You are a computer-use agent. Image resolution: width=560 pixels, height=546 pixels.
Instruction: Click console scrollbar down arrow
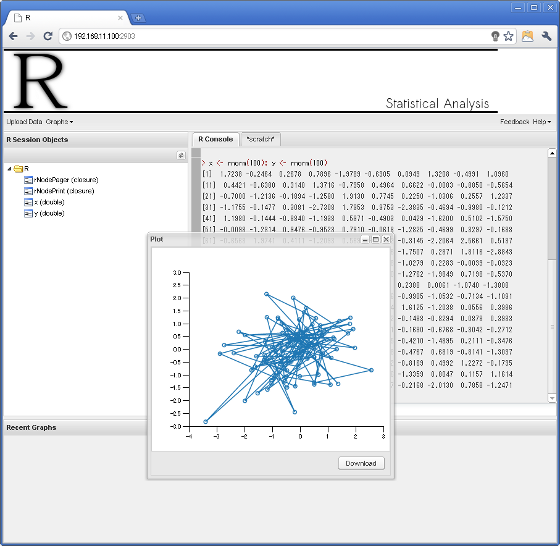[x=552, y=398]
